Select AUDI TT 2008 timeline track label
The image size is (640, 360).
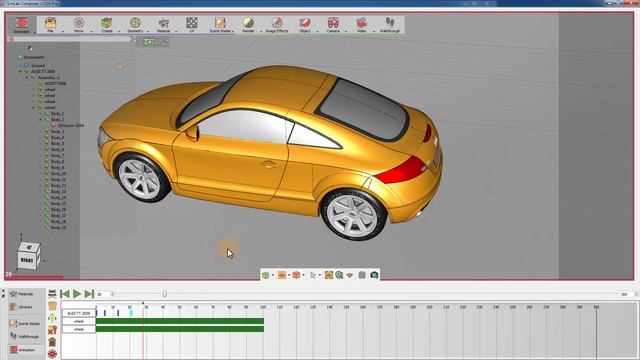(x=79, y=313)
